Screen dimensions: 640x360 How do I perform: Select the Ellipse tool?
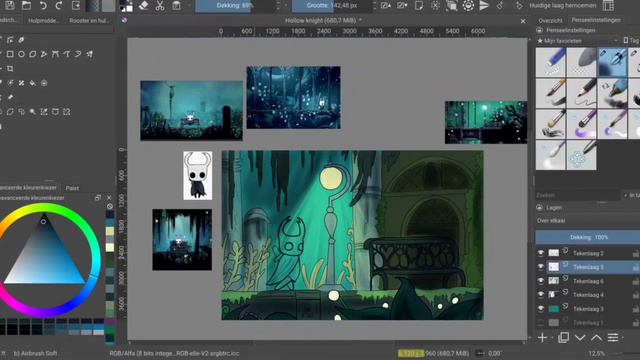[21, 54]
